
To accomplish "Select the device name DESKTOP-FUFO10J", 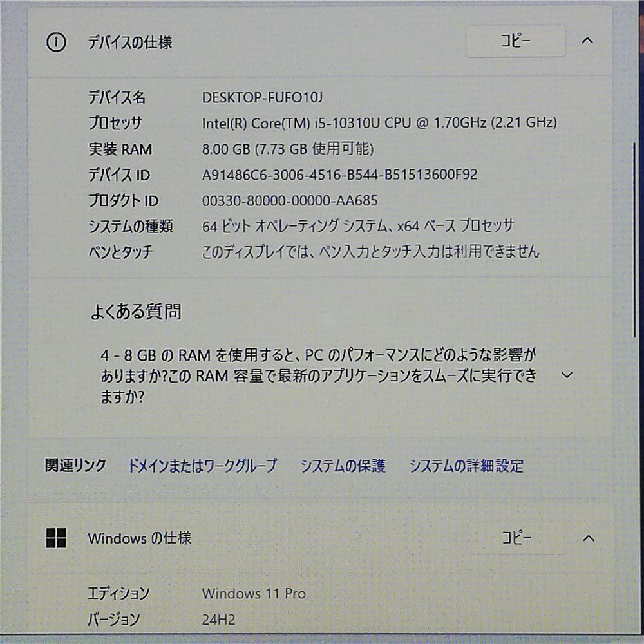I will click(261, 97).
